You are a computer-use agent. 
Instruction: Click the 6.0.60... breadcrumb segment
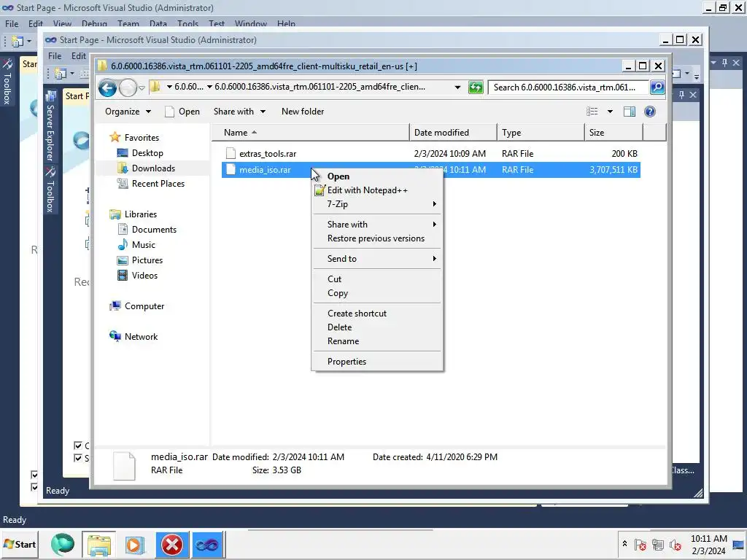189,87
